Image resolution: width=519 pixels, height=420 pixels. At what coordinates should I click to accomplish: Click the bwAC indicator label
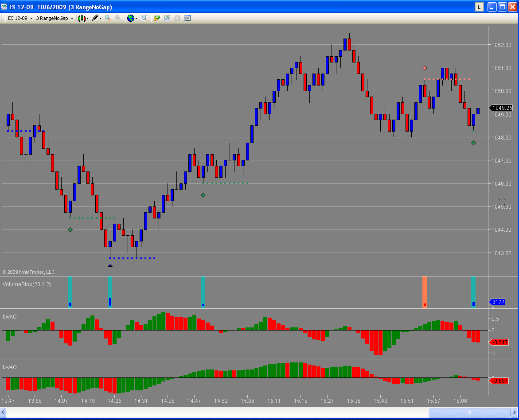point(10,317)
